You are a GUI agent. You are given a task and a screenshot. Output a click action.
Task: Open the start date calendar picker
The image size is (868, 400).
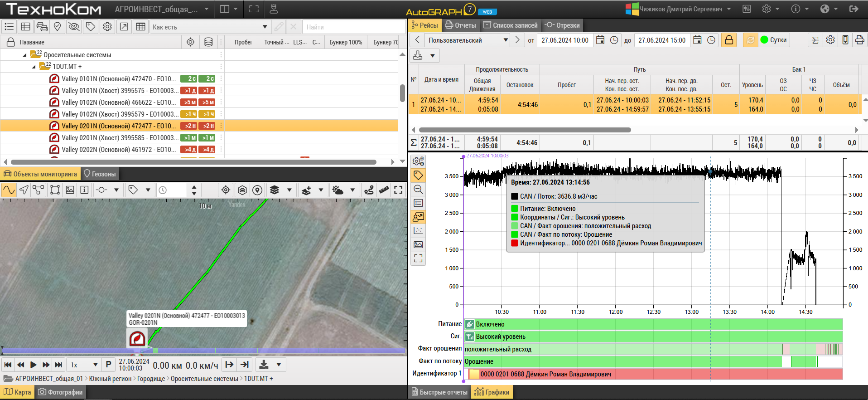600,40
